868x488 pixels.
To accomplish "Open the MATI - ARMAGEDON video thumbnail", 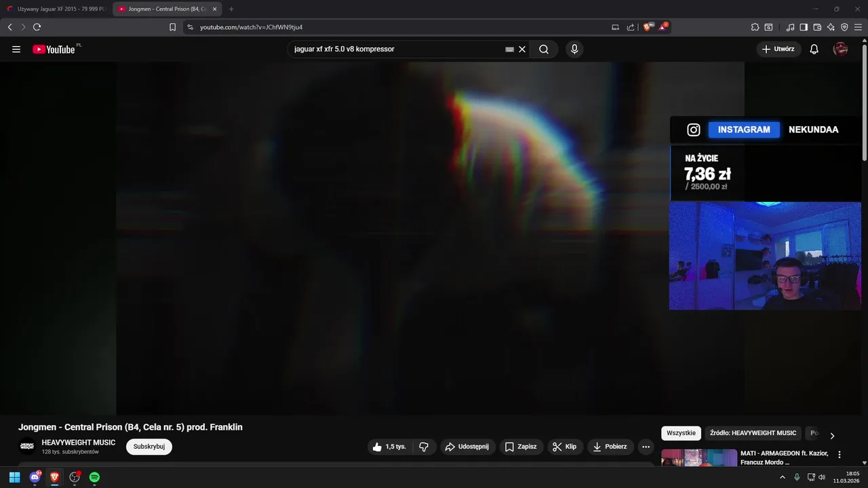I will (x=699, y=457).
